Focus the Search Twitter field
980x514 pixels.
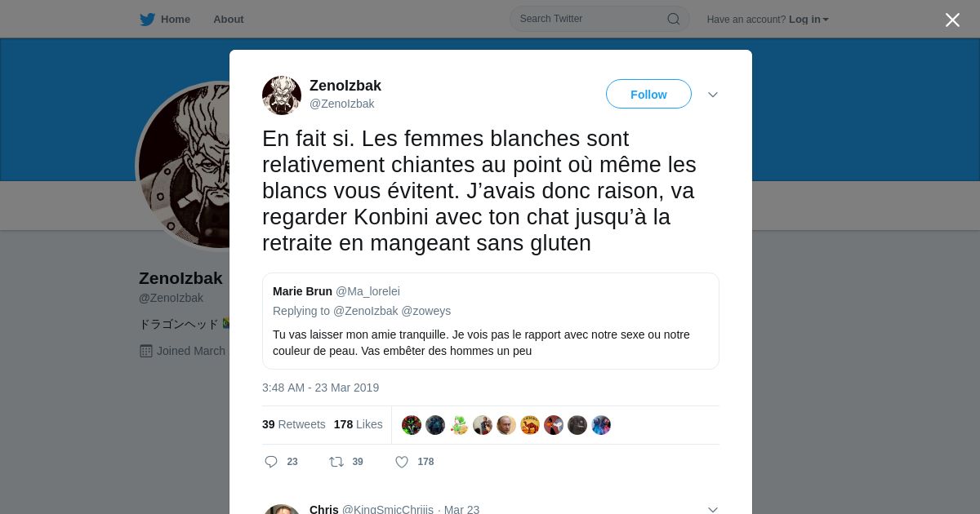(x=599, y=19)
